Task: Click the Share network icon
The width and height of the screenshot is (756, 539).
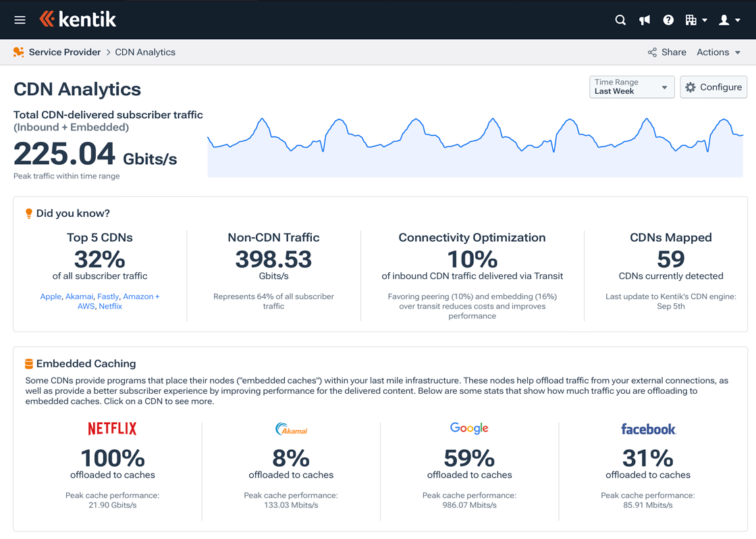Action: [652, 52]
